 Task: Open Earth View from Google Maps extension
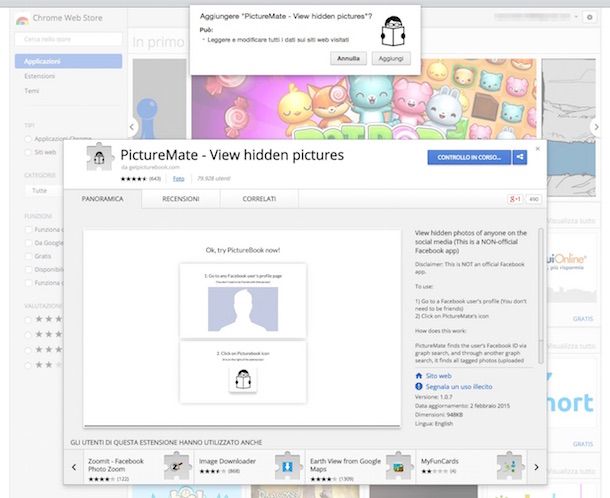pos(345,465)
